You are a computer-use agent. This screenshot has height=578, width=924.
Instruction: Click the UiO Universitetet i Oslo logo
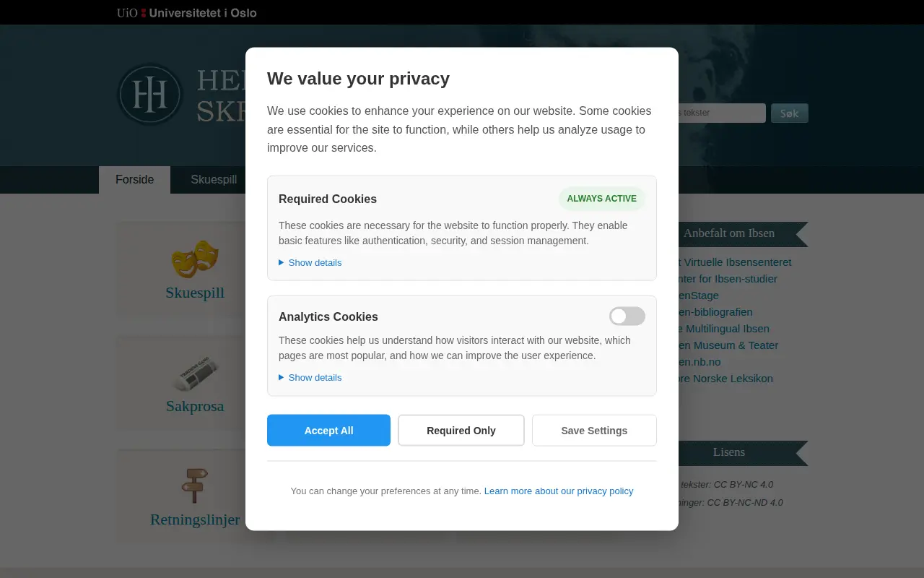(x=187, y=12)
